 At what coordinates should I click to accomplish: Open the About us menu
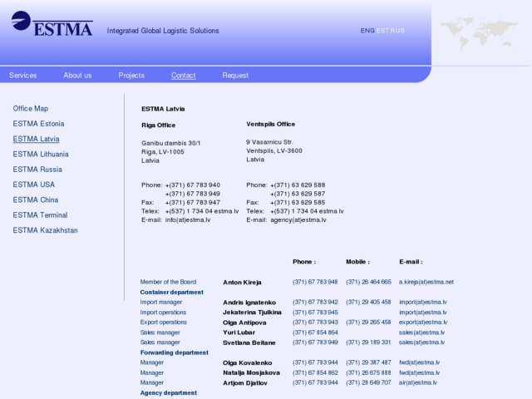pos(77,76)
